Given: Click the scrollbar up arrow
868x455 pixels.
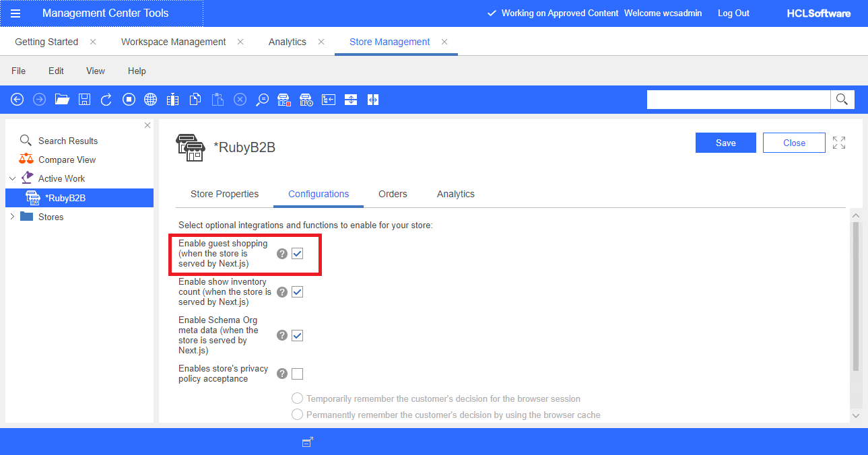Looking at the screenshot, I should pyautogui.click(x=857, y=215).
